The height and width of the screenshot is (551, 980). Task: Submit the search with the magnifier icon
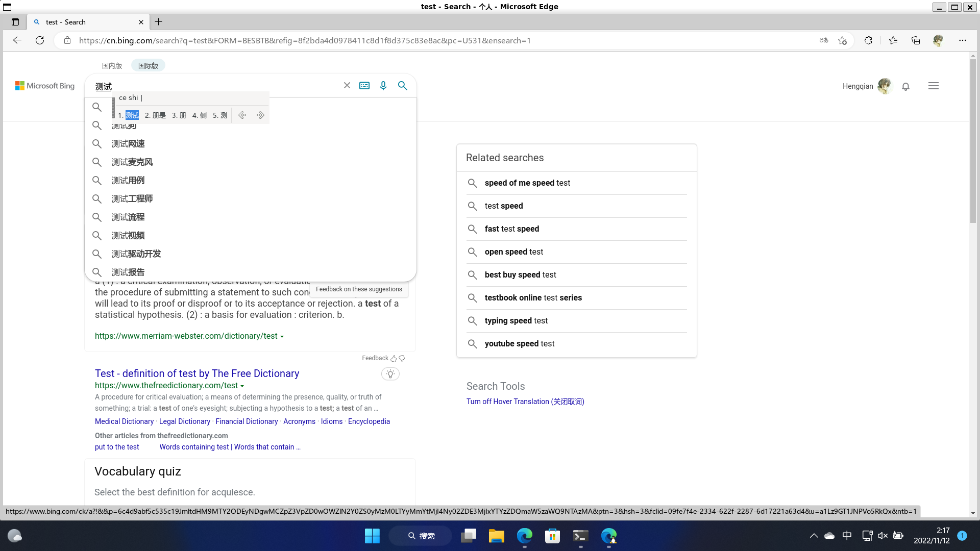(403, 85)
